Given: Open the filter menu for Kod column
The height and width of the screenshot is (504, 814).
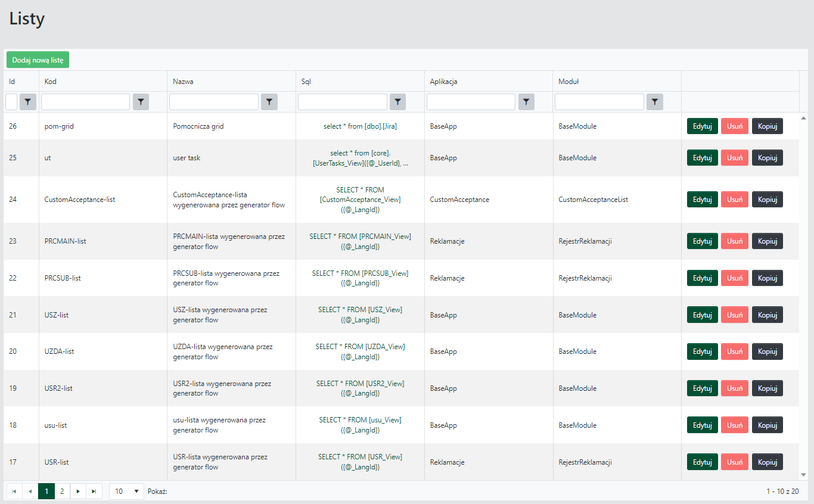Looking at the screenshot, I should click(x=141, y=102).
